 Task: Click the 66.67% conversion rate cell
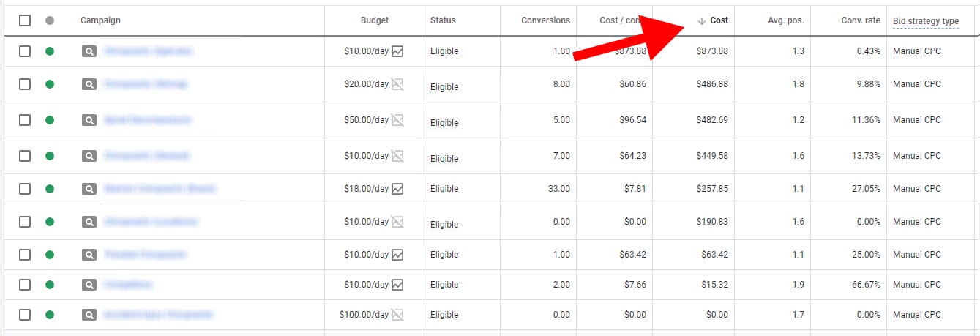[866, 285]
